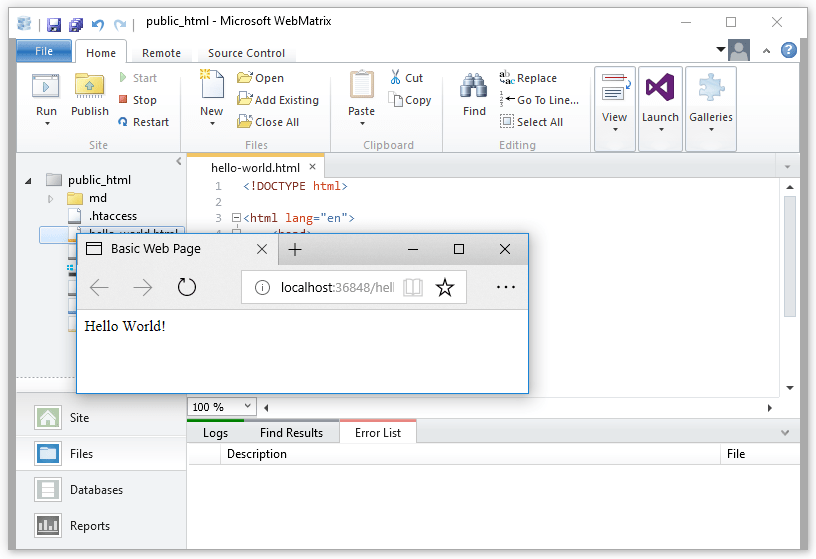The image size is (816, 559).
Task: Click the Save icon in title bar
Action: coord(54,24)
